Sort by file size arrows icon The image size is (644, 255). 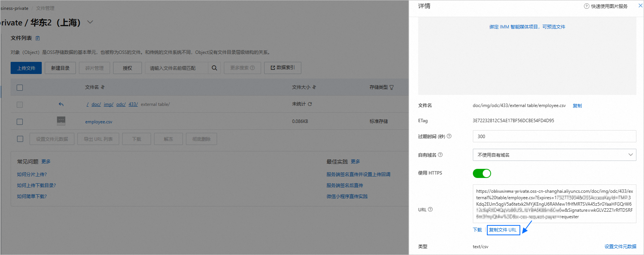pyautogui.click(x=314, y=87)
